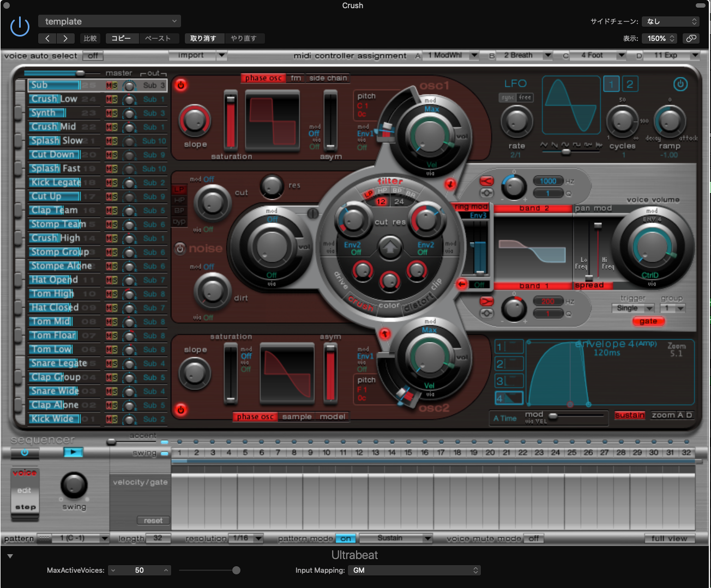Open the import dropdown arrow
711x588 pixels.
coord(221,55)
